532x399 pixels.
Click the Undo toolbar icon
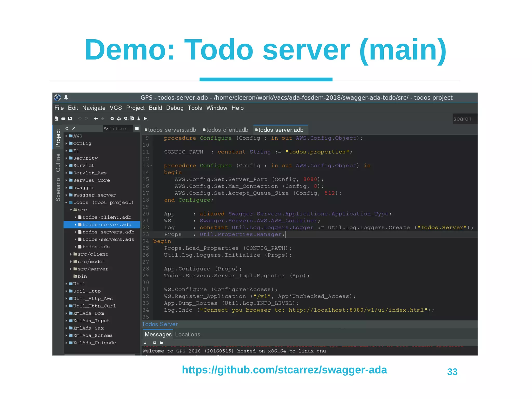click(x=80, y=119)
